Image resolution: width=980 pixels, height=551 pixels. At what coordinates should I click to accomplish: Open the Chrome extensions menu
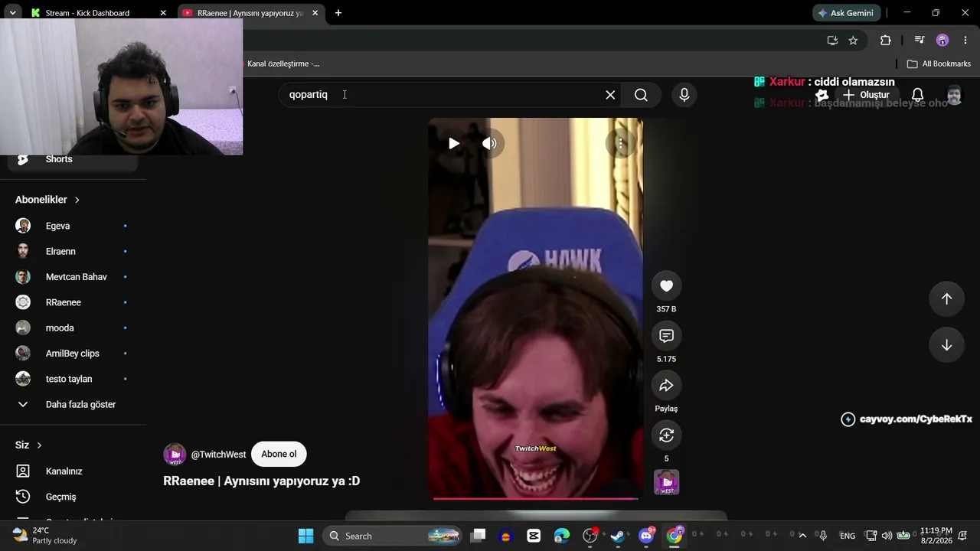(x=886, y=41)
